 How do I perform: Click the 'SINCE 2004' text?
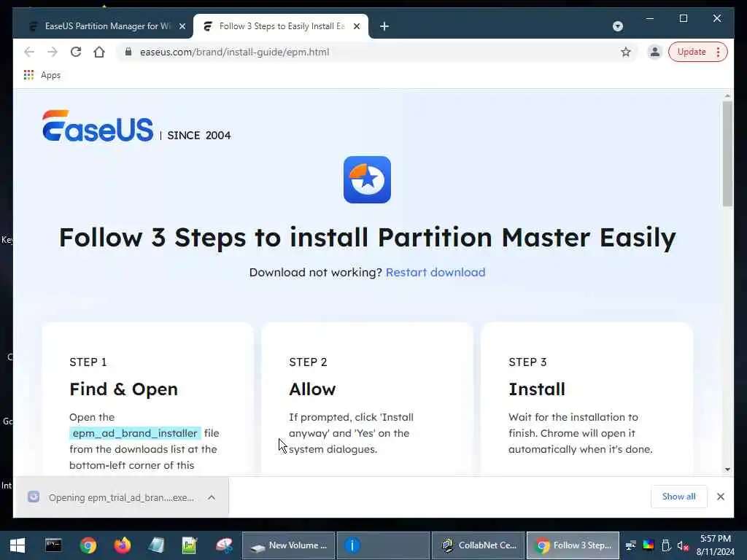click(198, 135)
